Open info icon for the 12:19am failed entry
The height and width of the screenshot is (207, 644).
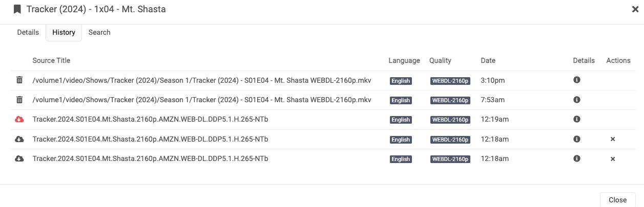point(576,120)
